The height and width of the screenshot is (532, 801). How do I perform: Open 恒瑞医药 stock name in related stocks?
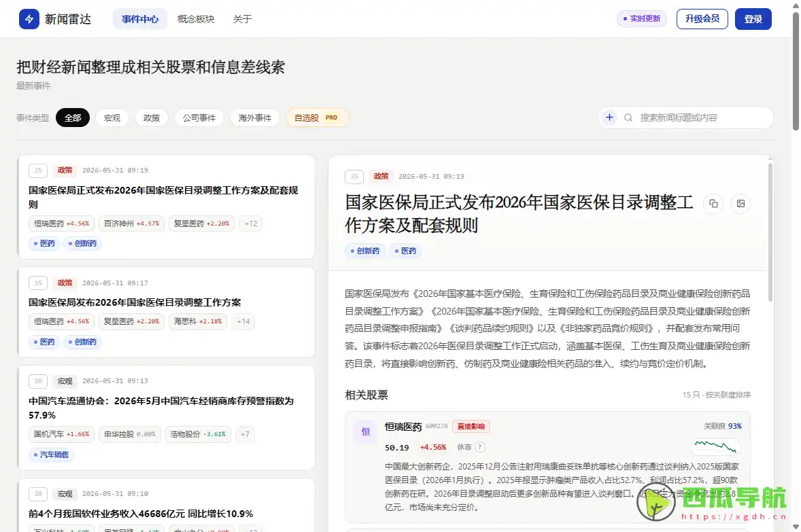(x=403, y=427)
